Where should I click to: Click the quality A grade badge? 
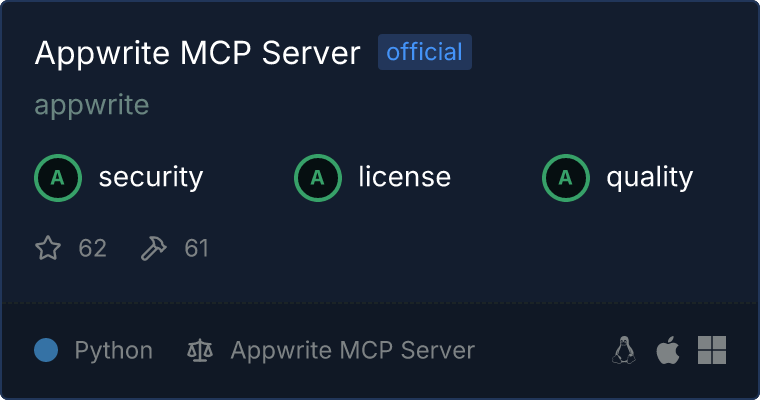pyautogui.click(x=566, y=178)
